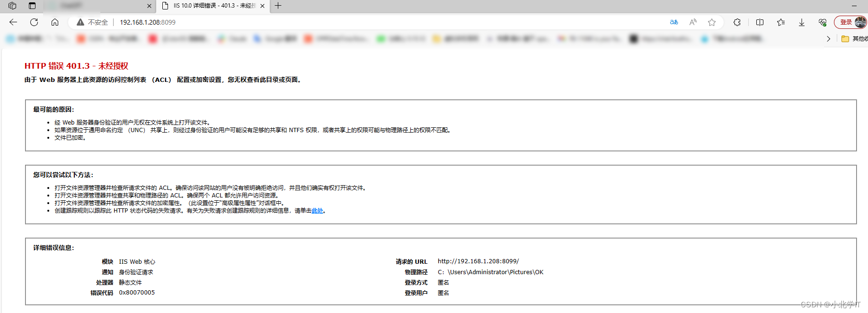Open the tab actions menu icon
The height and width of the screenshot is (313, 868).
32,6
